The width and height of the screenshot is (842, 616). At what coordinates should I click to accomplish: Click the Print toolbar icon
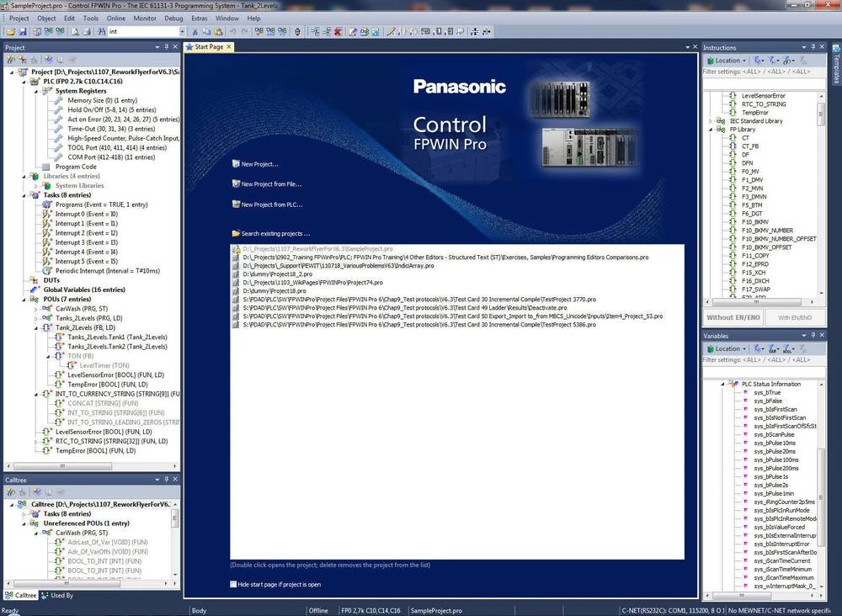[86, 31]
